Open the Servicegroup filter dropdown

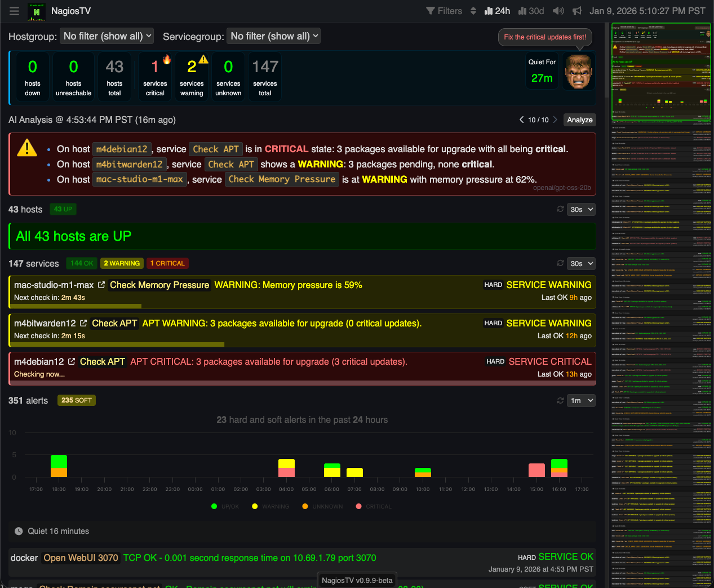point(273,36)
